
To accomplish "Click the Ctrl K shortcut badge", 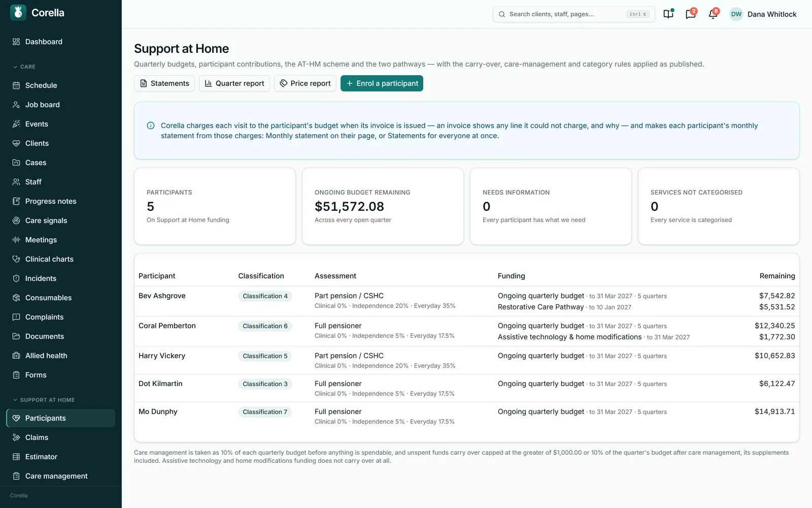I will (638, 14).
